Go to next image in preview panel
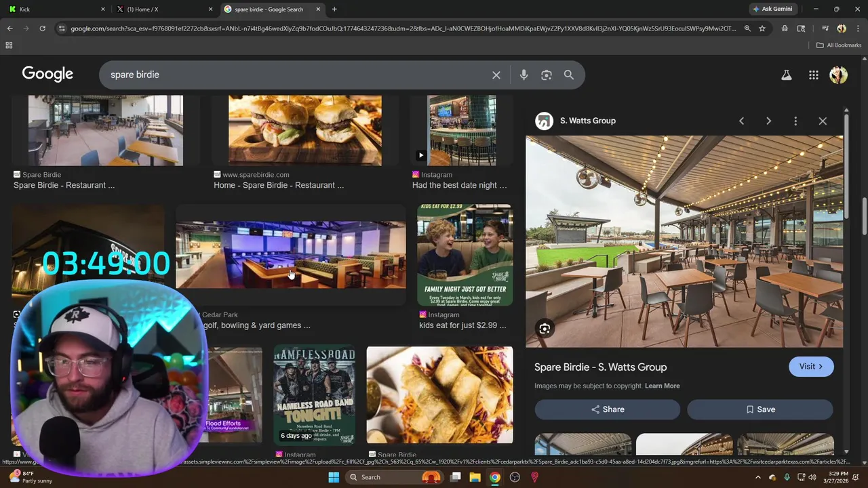The height and width of the screenshot is (488, 868). click(768, 121)
